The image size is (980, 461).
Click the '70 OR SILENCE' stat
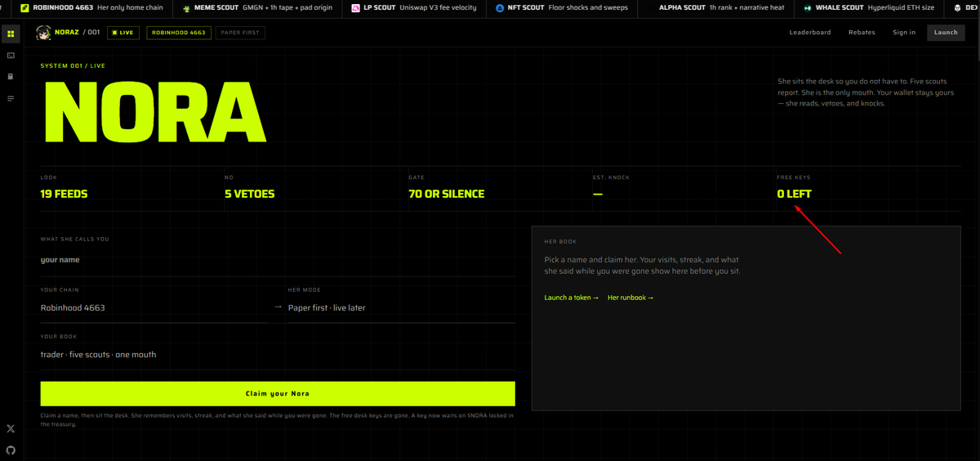[447, 194]
